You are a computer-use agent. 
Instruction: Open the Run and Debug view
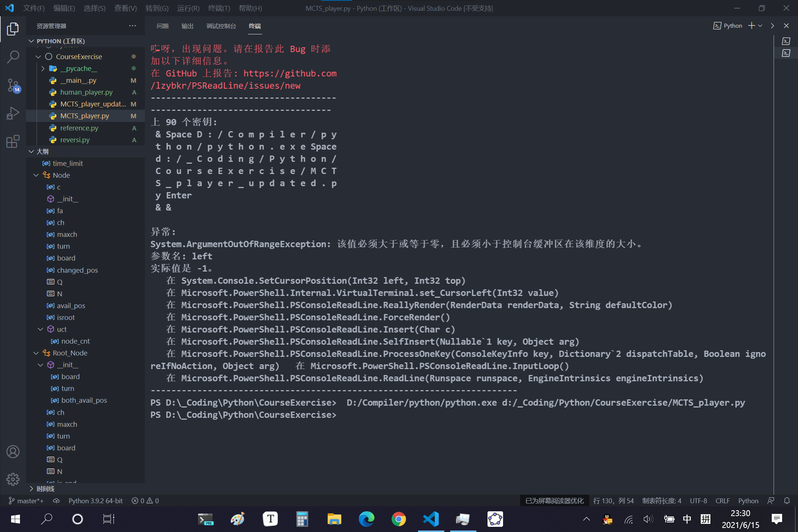13,113
